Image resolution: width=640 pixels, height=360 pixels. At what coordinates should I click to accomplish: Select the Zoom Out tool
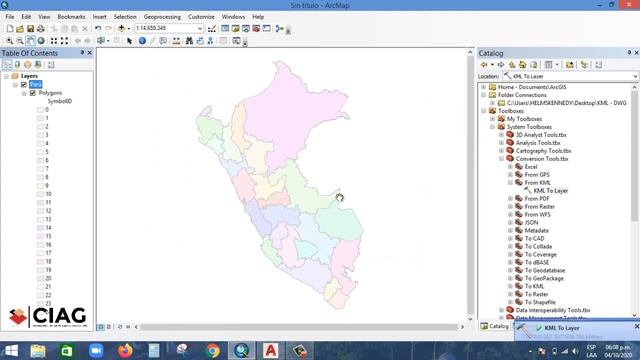(x=20, y=41)
